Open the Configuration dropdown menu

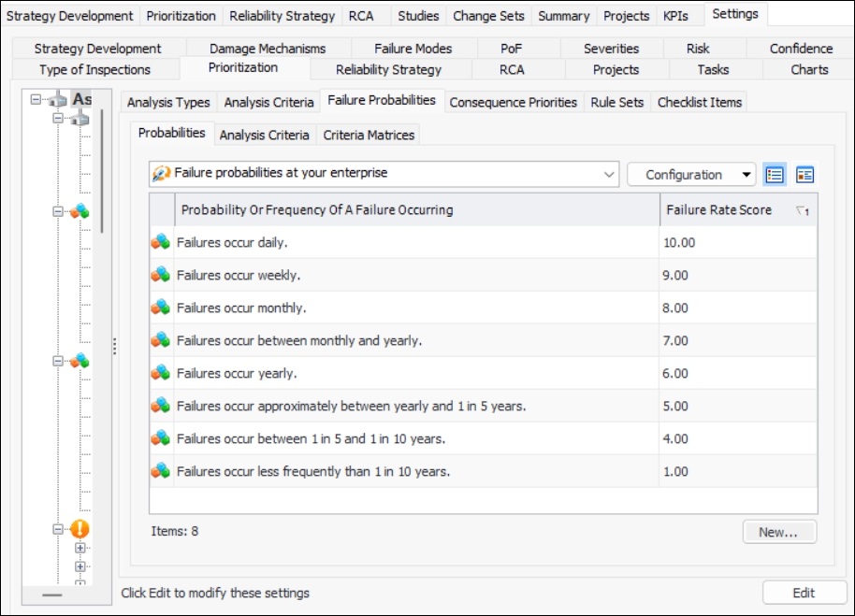pyautogui.click(x=691, y=174)
